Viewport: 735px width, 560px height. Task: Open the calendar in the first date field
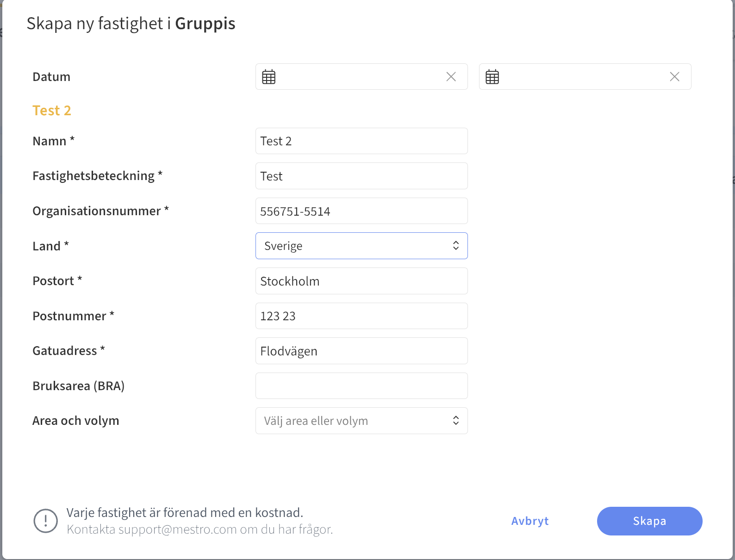[x=269, y=77]
